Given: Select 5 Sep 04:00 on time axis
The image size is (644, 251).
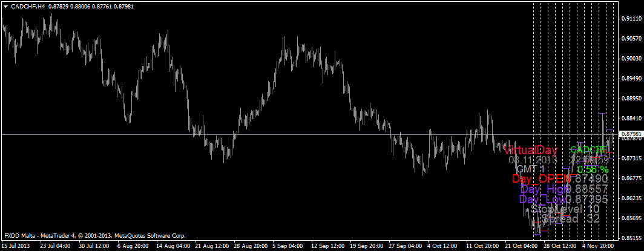Looking at the screenshot, I should [x=287, y=246].
